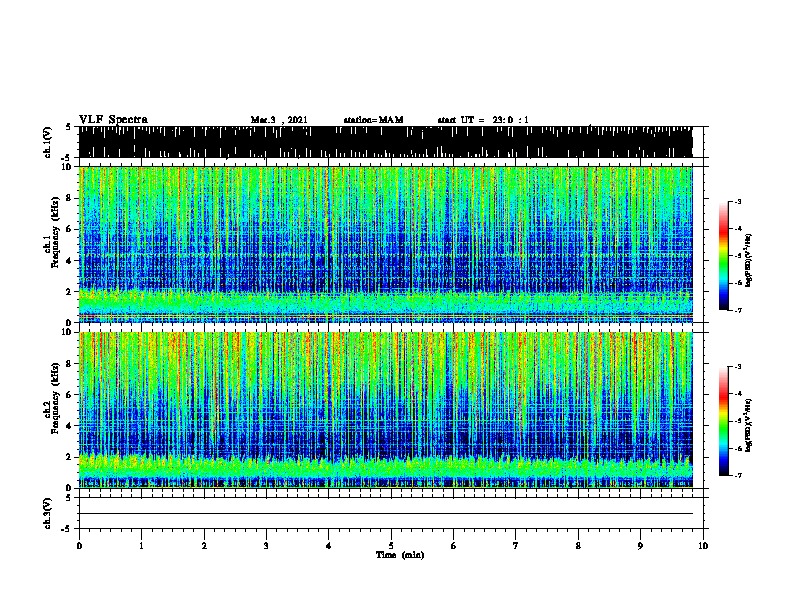Viewport: 792px width, 612px height.
Task: Click the ch.1 frequency tick label "8"
Action: click(x=69, y=198)
